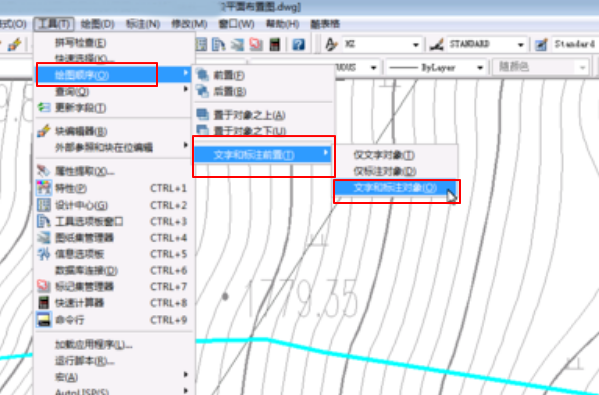Choose 文字和标注对象(O) option

click(396, 188)
